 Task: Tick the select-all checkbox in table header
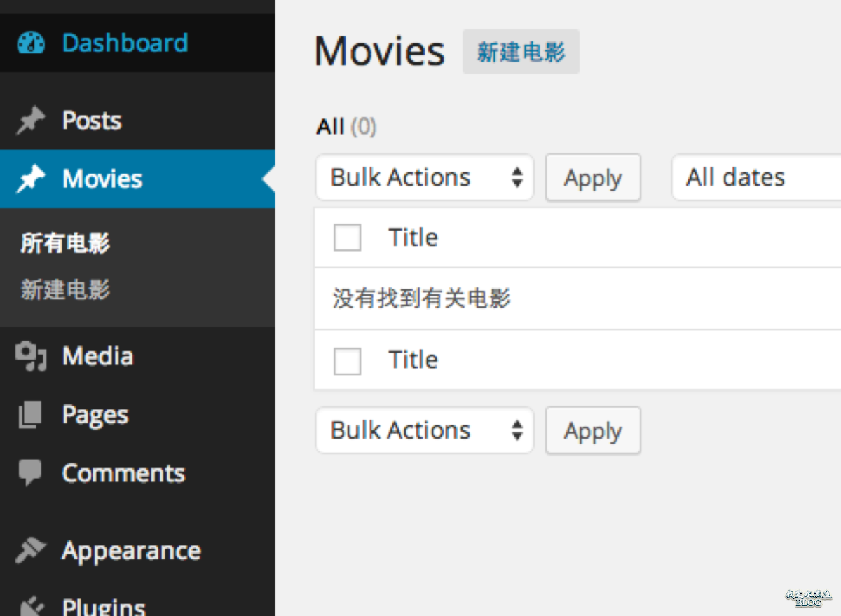click(x=347, y=238)
